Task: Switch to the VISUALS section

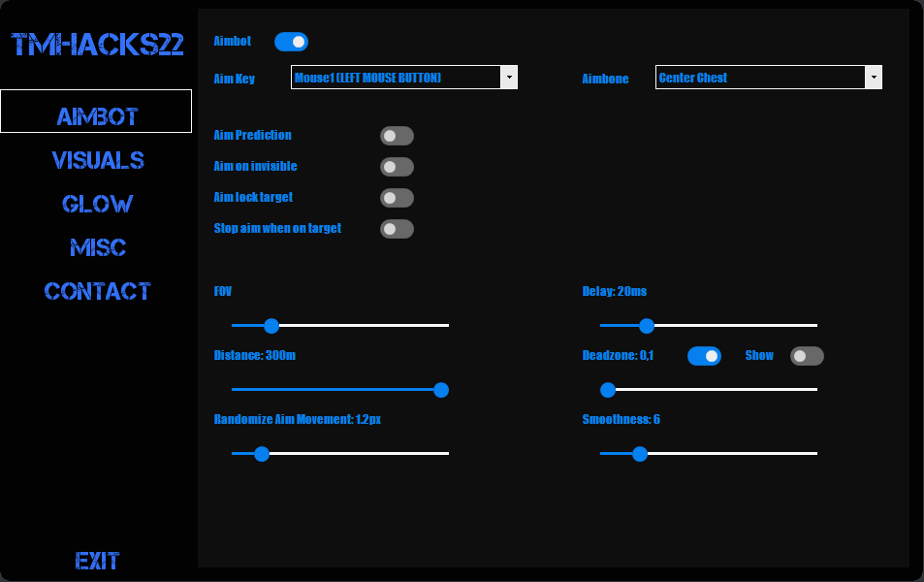Action: (x=97, y=160)
